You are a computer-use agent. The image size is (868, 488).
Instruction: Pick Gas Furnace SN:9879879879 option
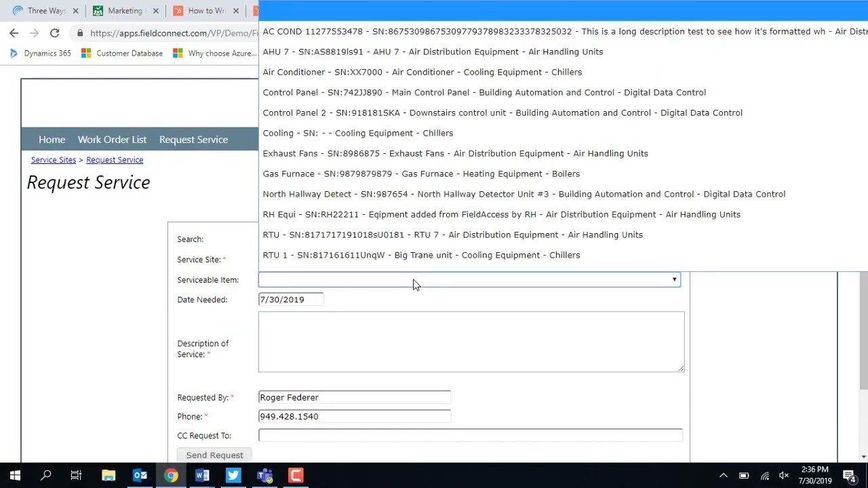(564, 174)
